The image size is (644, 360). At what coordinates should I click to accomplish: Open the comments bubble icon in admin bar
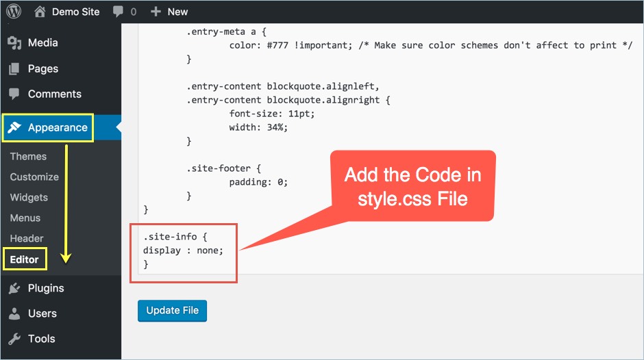[118, 12]
